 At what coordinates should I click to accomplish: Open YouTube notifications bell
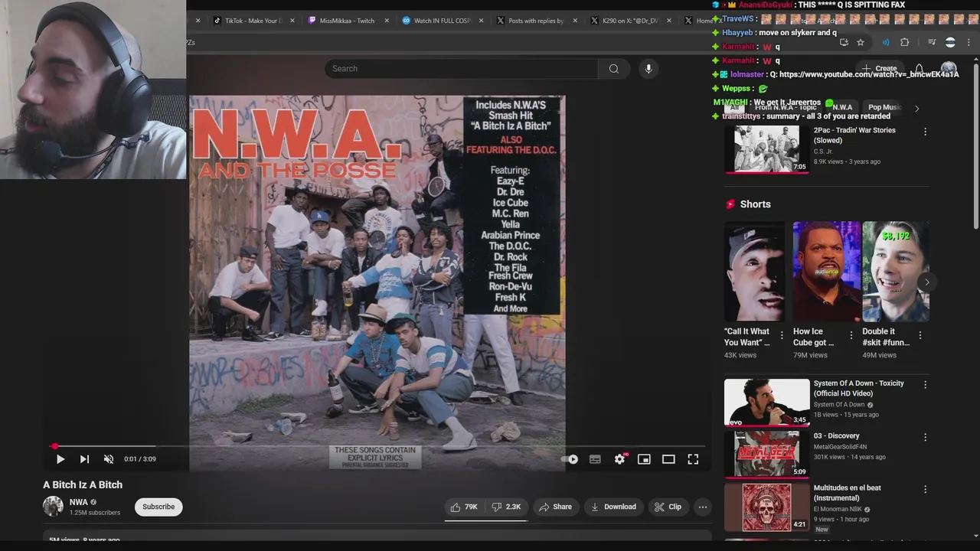[920, 69]
